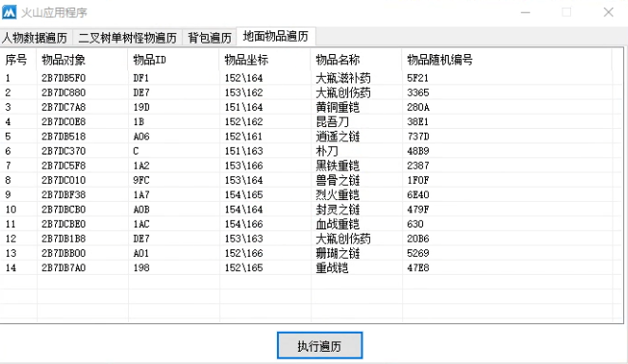Click random number cell 47E8
Viewport: 628px width, 364px height.
tap(417, 267)
